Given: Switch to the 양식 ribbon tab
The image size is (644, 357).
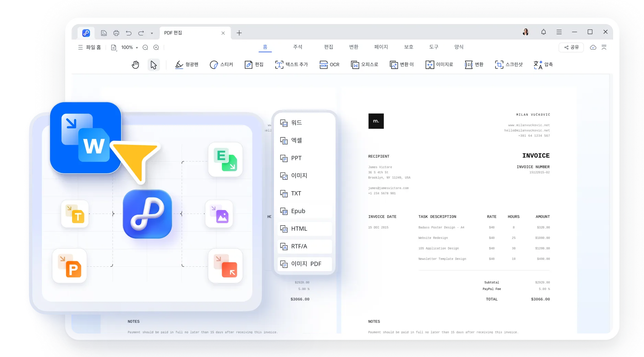Looking at the screenshot, I should pos(459,47).
